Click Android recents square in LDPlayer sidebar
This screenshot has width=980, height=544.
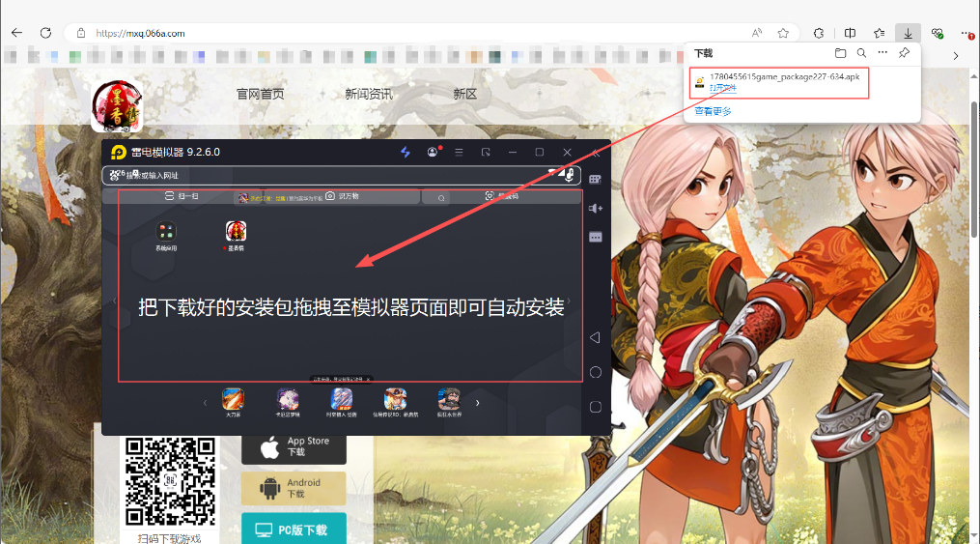(x=596, y=407)
